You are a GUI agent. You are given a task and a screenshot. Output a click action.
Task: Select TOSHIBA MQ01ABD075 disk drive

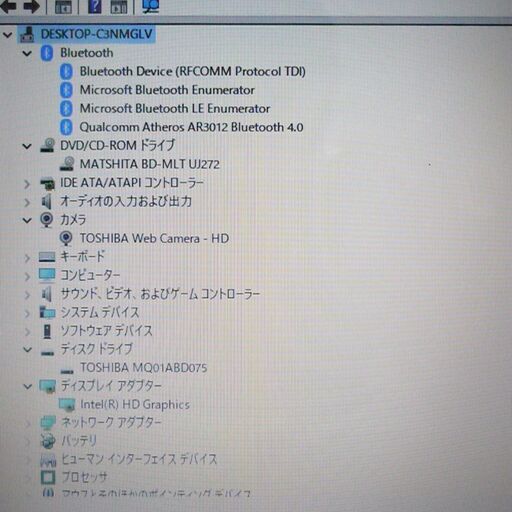pos(144,368)
